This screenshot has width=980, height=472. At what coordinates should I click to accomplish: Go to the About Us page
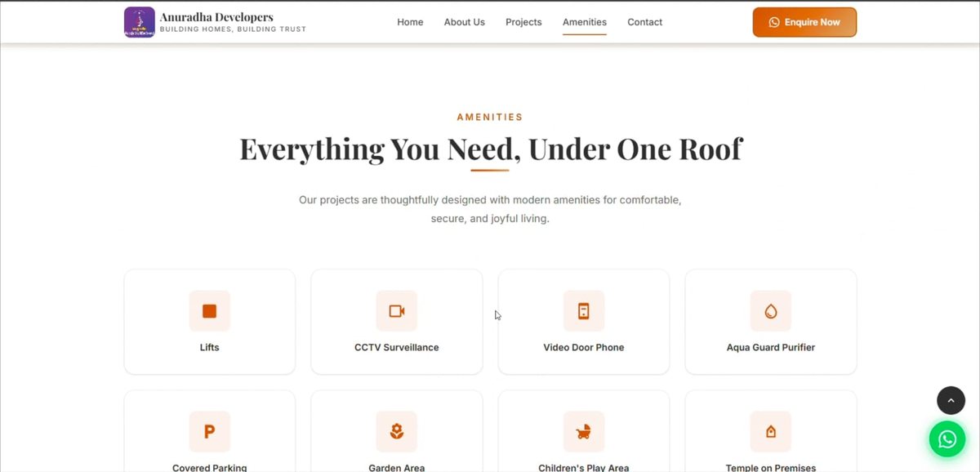click(465, 22)
